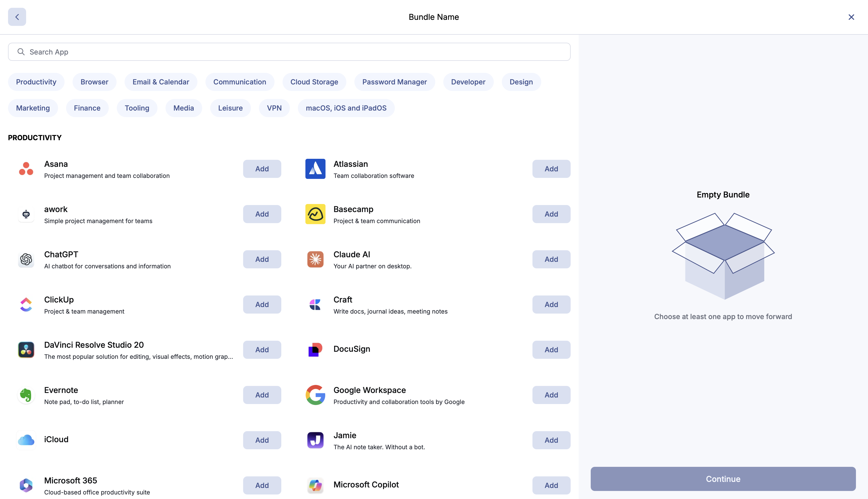Click "Choose at least one app to move forward"

723,316
